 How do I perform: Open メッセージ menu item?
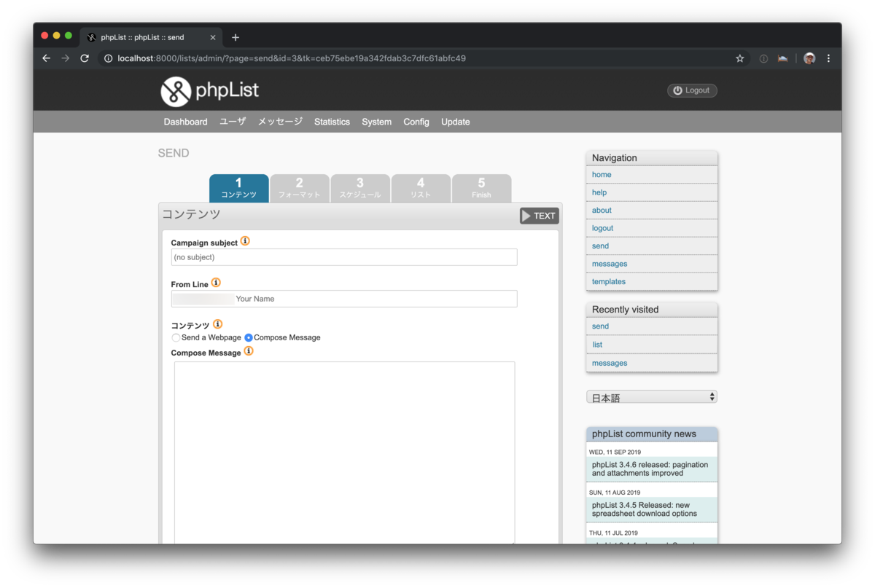click(x=280, y=122)
